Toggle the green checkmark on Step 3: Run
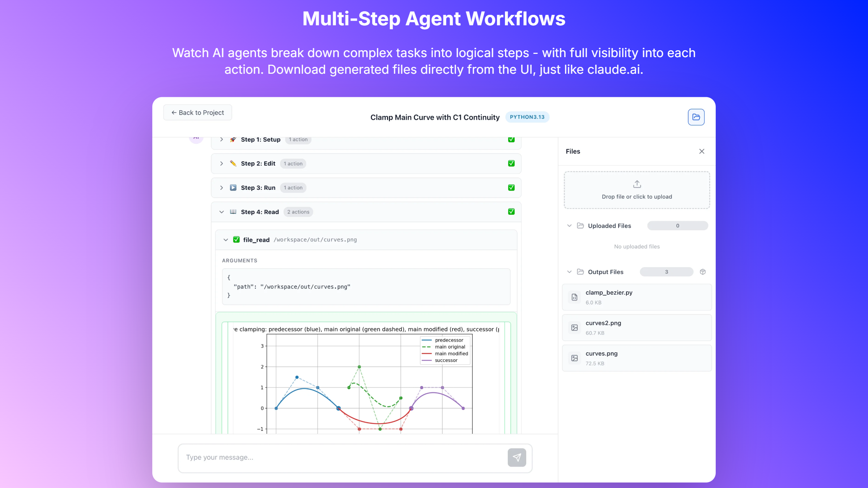This screenshot has height=488, width=868. coord(511,188)
